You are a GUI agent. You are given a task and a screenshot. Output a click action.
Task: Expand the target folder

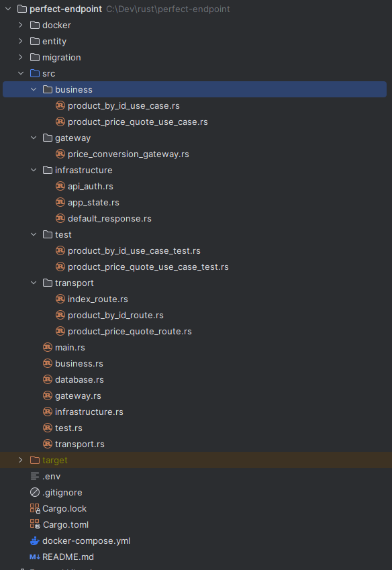21,460
